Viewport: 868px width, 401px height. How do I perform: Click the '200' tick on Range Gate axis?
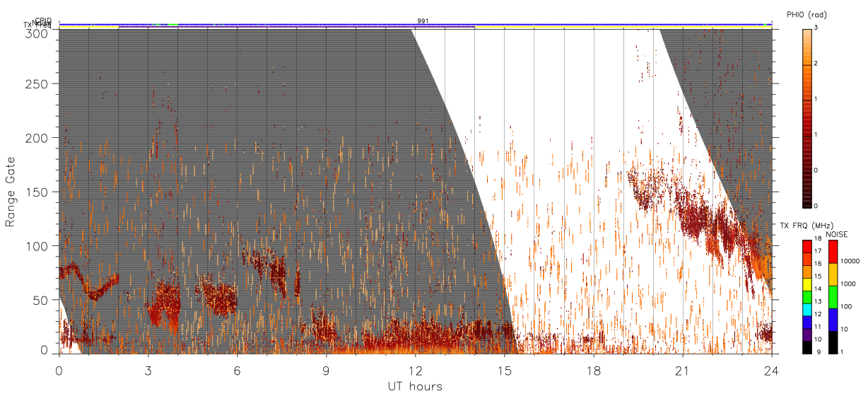pos(37,138)
